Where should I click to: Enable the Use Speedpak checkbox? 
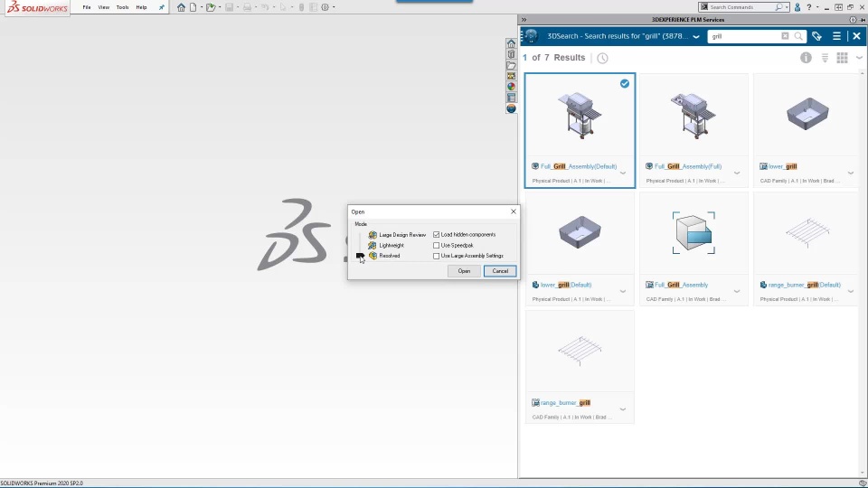pos(436,245)
